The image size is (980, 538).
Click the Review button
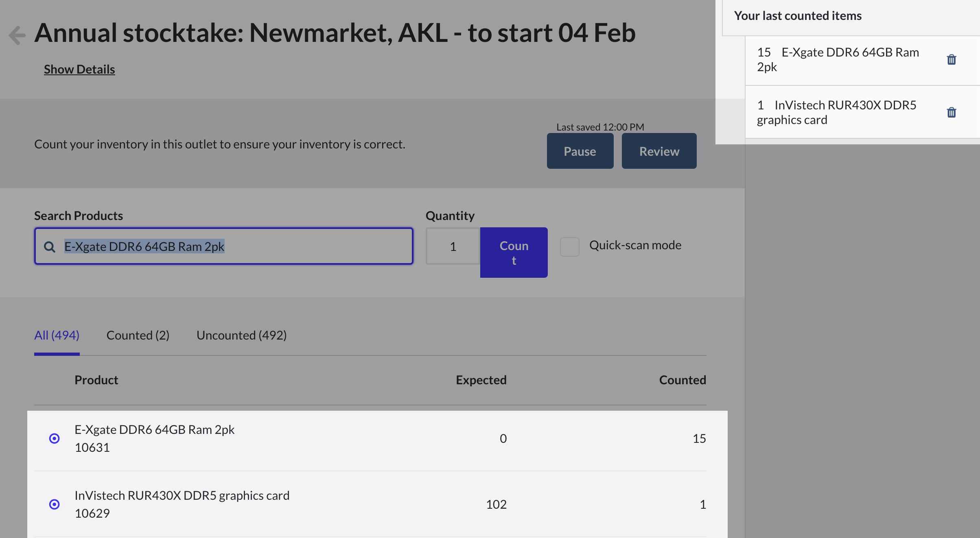tap(659, 151)
